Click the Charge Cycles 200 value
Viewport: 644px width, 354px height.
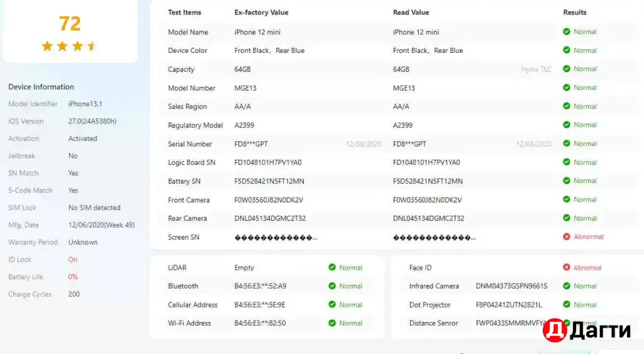[74, 294]
